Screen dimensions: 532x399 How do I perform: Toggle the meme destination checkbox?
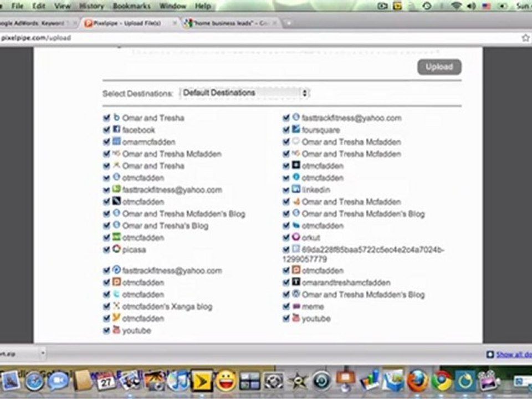click(286, 306)
